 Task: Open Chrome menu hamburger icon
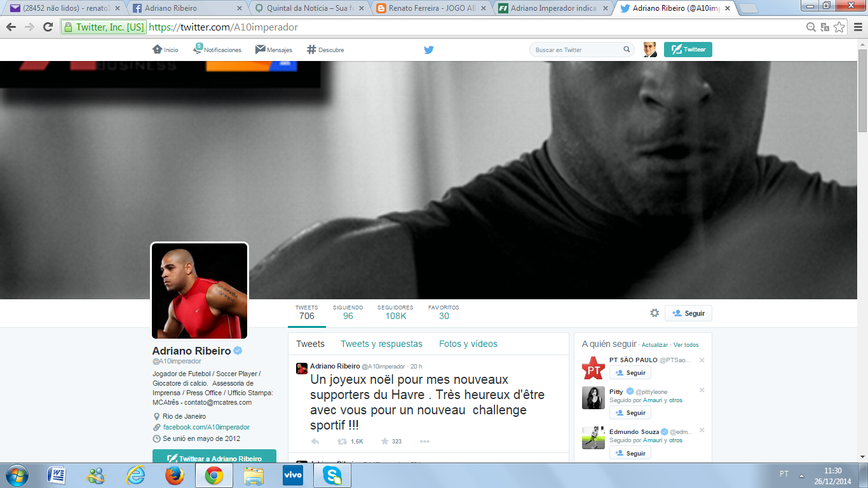pos(857,27)
